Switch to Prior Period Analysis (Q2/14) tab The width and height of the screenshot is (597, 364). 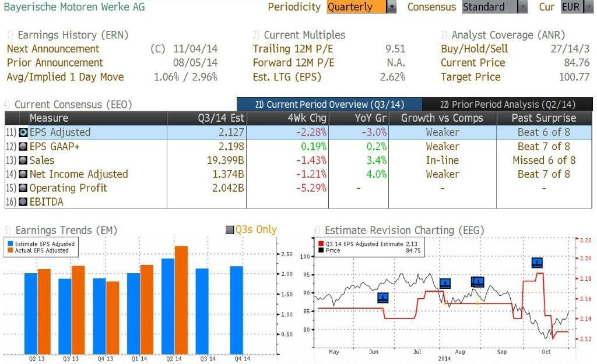[x=508, y=104]
